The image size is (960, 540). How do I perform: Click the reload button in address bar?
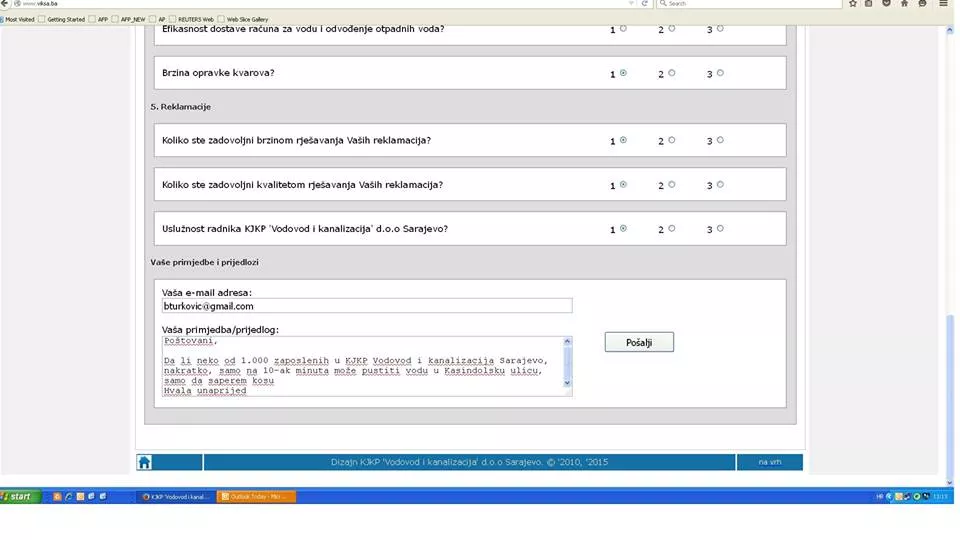646,4
